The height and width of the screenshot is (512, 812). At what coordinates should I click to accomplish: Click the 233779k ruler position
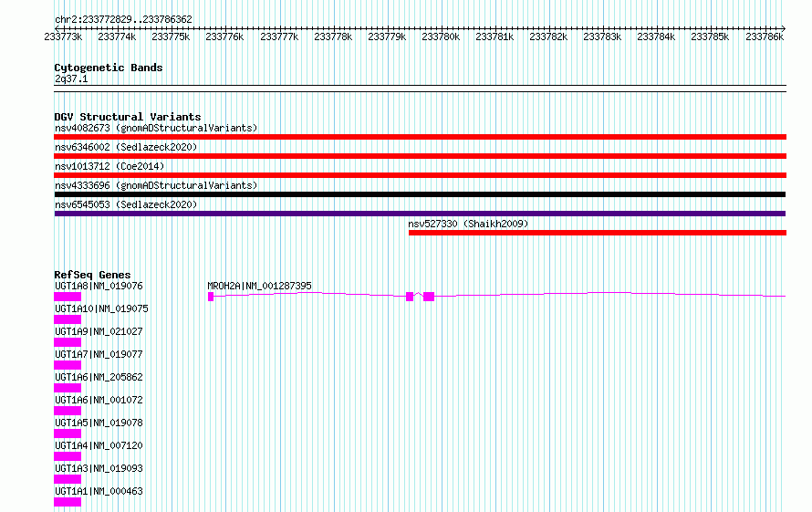[x=387, y=37]
